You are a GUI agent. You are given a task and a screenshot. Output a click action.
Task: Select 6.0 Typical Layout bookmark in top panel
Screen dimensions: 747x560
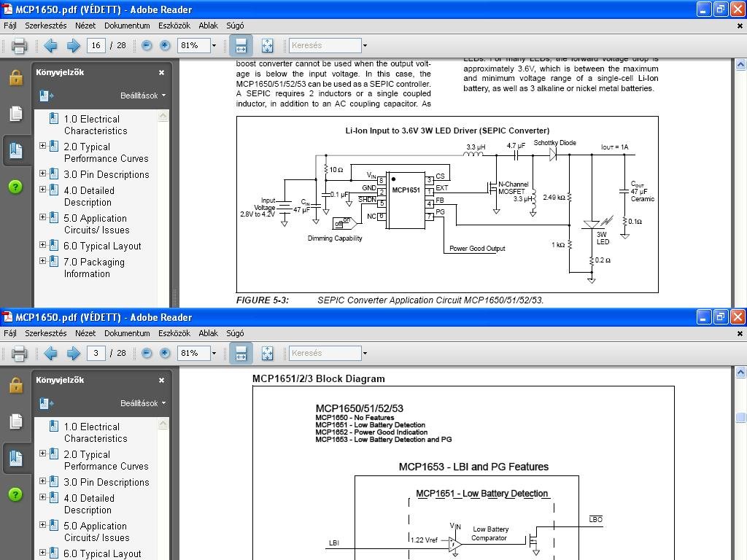coord(102,246)
